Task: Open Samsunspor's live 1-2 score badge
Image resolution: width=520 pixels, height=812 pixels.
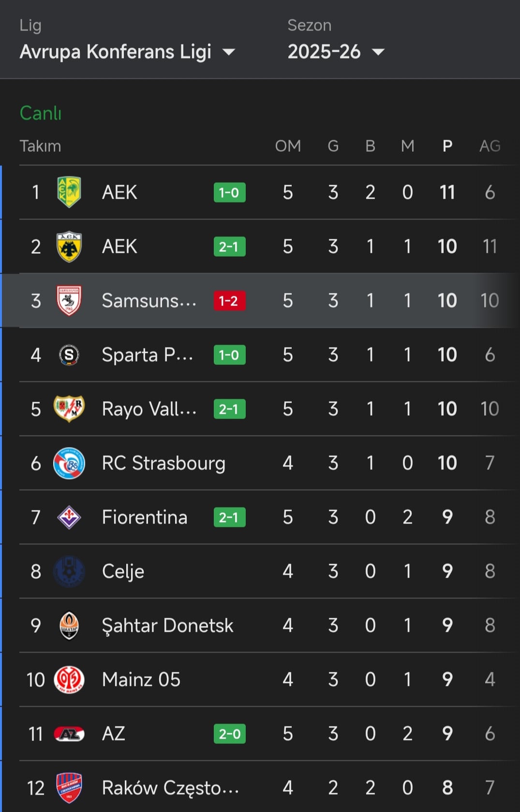Action: [229, 301]
